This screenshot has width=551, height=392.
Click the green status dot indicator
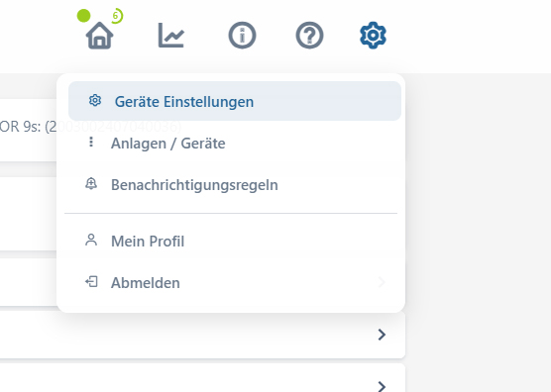[83, 16]
